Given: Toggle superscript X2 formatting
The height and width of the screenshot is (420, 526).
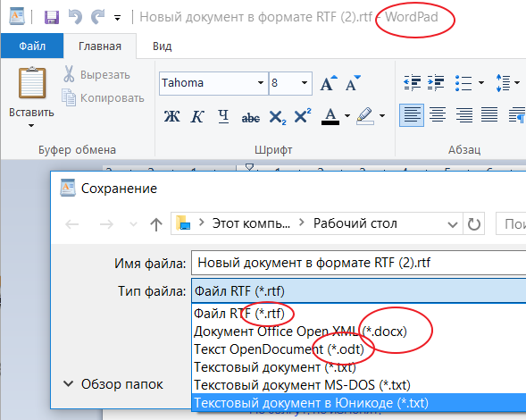Looking at the screenshot, I should point(303,116).
